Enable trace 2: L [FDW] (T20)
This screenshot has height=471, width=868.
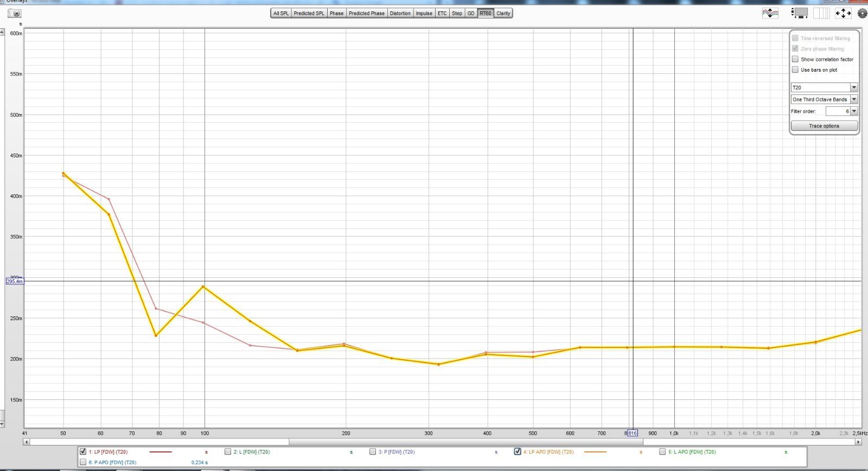(x=228, y=451)
